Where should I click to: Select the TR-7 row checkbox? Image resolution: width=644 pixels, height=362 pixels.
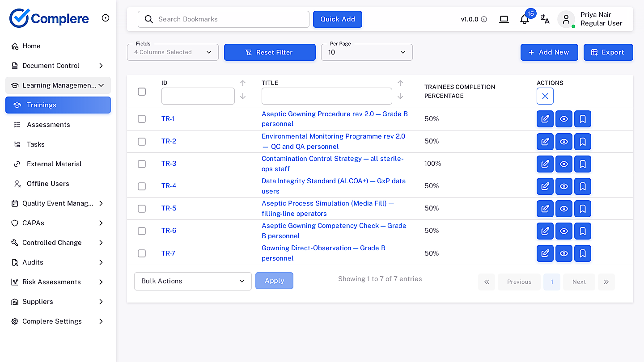tap(142, 253)
